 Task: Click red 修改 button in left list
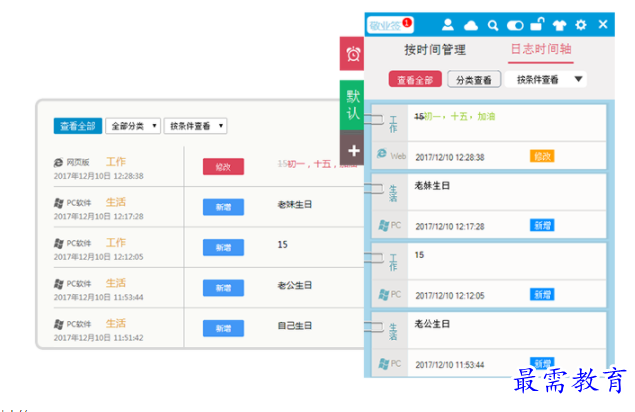pyautogui.click(x=223, y=167)
